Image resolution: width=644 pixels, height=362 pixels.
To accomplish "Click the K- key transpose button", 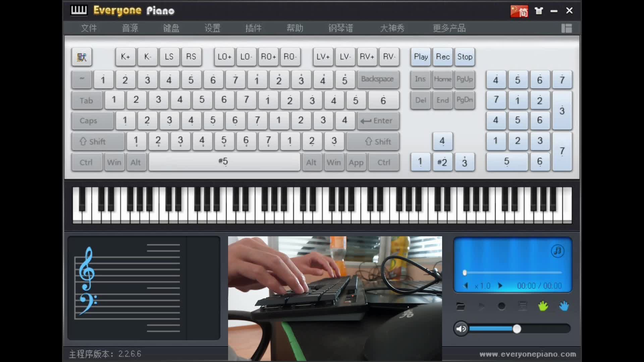I will 147,57.
